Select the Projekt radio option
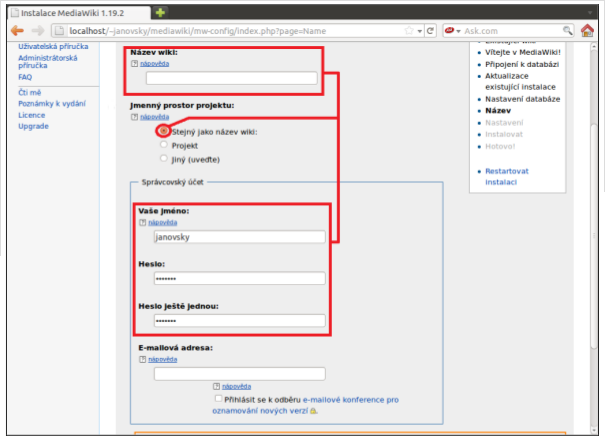The height and width of the screenshot is (443, 607). pyautogui.click(x=164, y=145)
